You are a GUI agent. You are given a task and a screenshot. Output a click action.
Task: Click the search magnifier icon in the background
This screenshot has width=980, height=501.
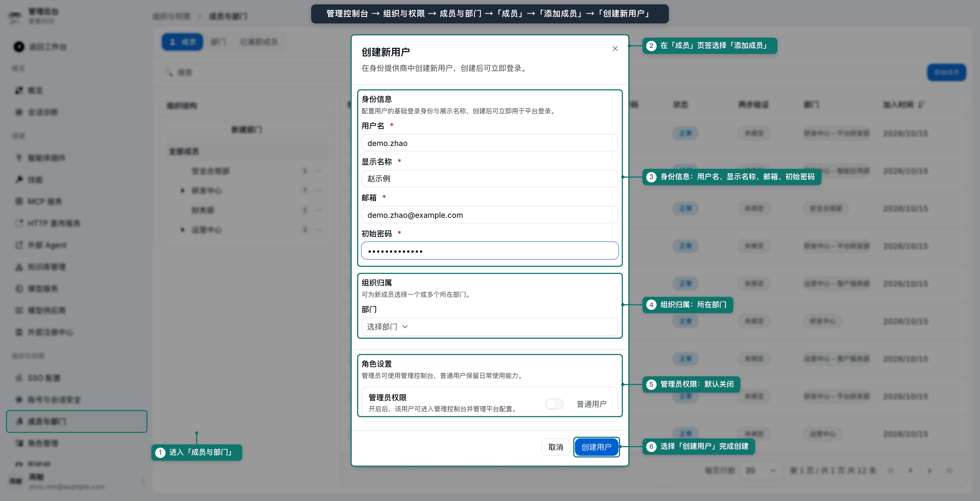(x=169, y=72)
